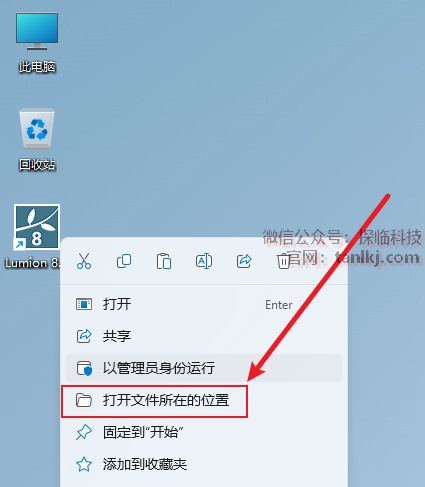Click the Delete trash icon in context menu

coord(284,261)
